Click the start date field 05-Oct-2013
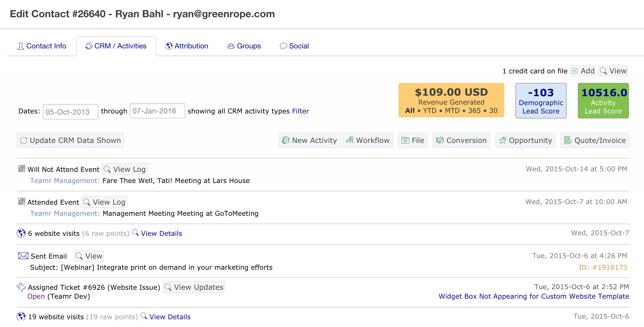 (x=71, y=112)
